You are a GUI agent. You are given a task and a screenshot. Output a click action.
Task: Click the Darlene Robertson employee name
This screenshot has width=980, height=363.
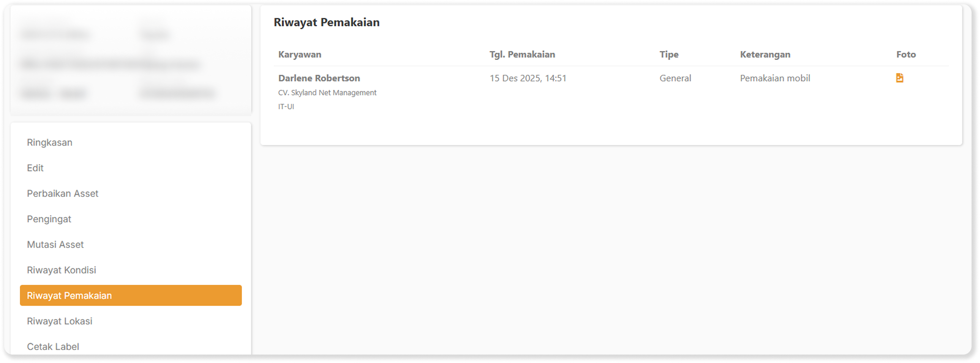[x=319, y=78]
